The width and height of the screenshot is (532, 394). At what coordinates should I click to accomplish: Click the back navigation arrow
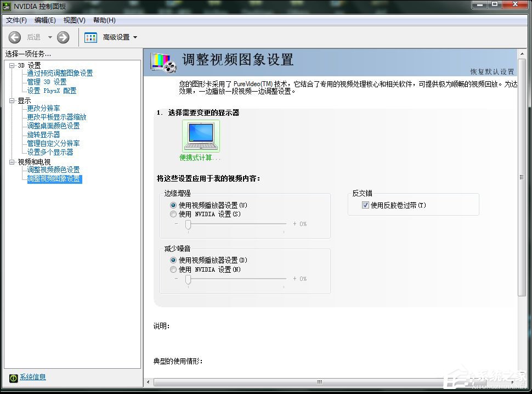pyautogui.click(x=14, y=37)
